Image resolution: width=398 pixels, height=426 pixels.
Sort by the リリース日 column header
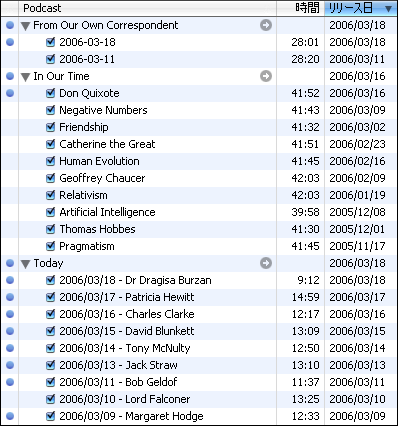click(x=361, y=8)
